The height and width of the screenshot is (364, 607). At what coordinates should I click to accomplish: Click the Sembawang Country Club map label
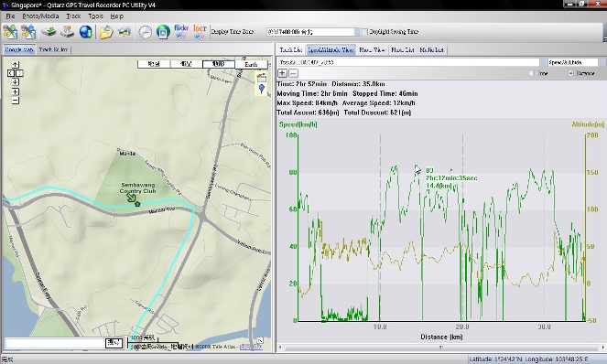138,188
